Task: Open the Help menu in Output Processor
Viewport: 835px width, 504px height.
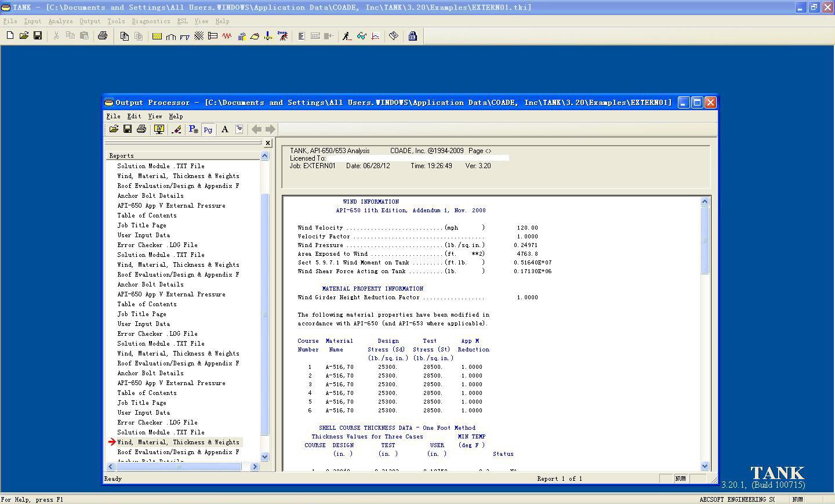Action: (x=176, y=116)
